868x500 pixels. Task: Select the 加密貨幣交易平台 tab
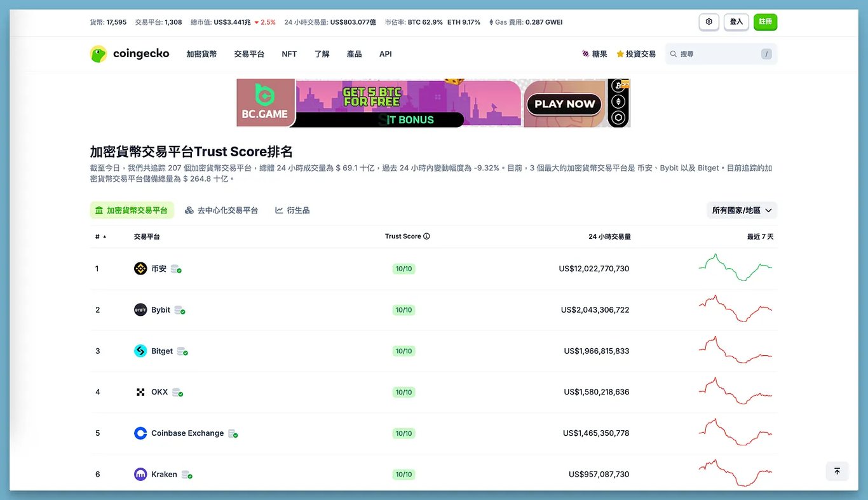click(132, 210)
